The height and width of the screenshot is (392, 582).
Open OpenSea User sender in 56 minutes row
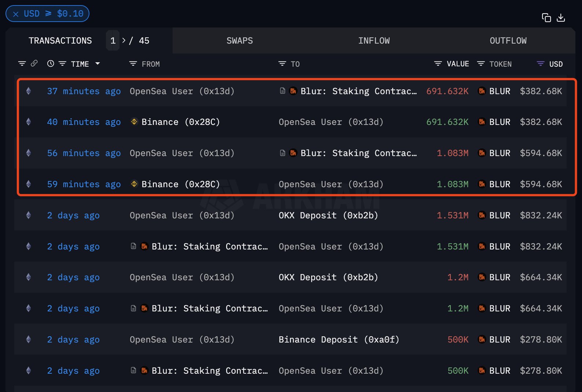point(182,153)
